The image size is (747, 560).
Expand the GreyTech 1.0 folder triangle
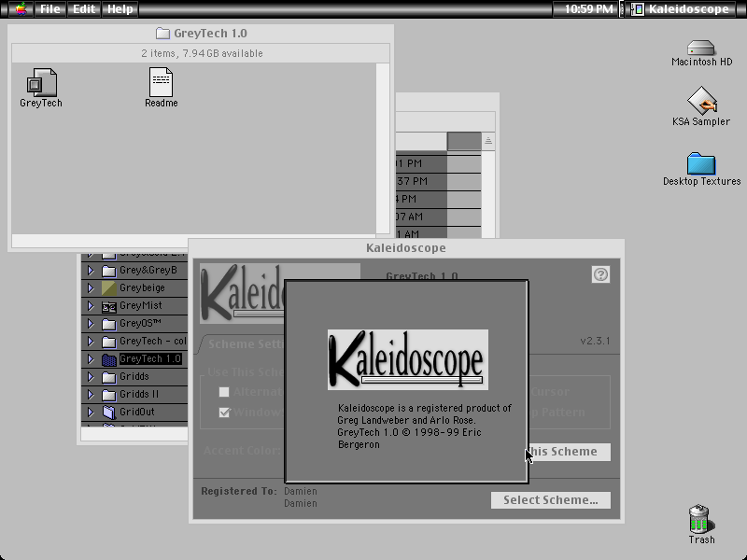(91, 359)
